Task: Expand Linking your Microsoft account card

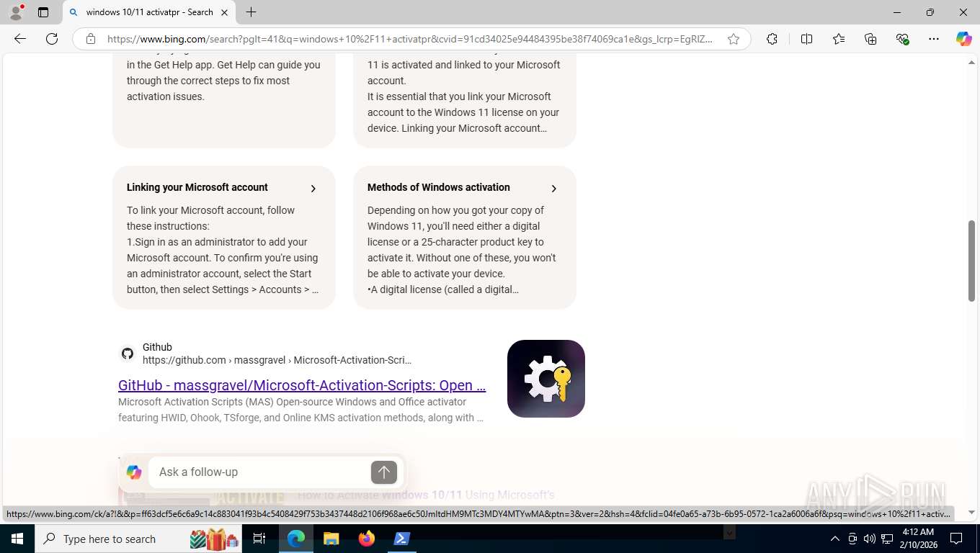Action: coord(313,189)
